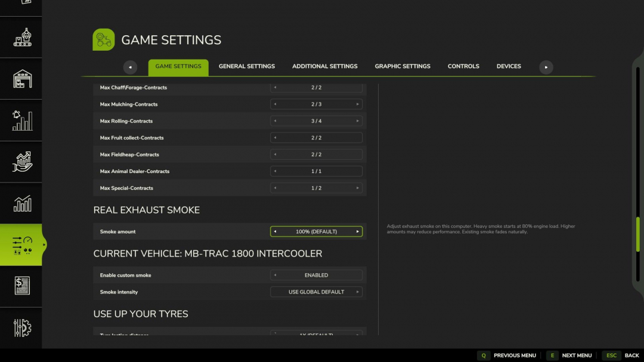Click the E key hint
Screen dimensions: 644x362
pos(552,355)
